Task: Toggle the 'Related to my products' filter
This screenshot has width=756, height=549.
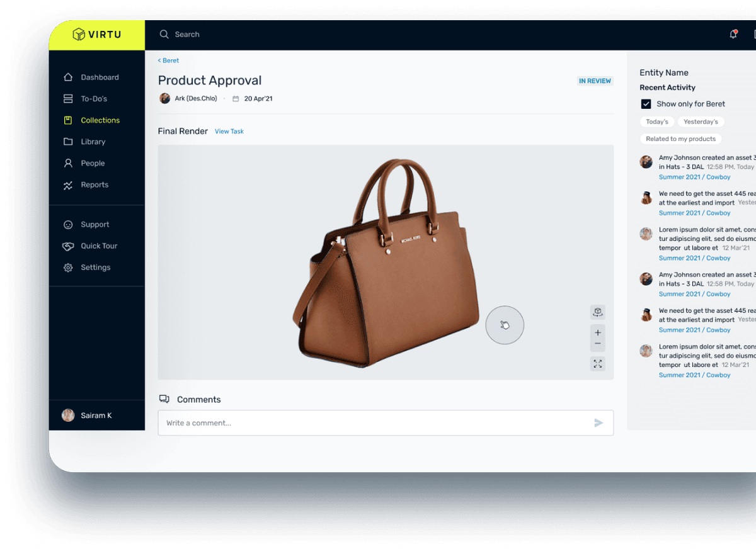Action: (x=680, y=139)
